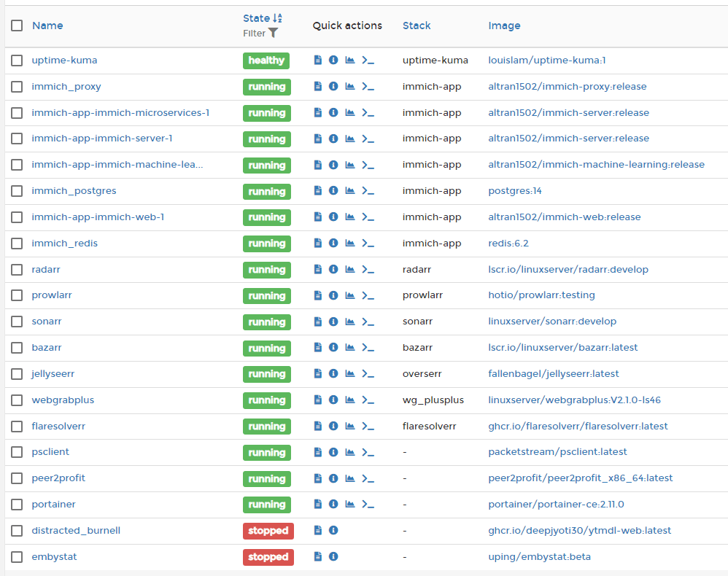View logs icon for flaresolverr
Image resolution: width=728 pixels, height=576 pixels.
(318, 426)
